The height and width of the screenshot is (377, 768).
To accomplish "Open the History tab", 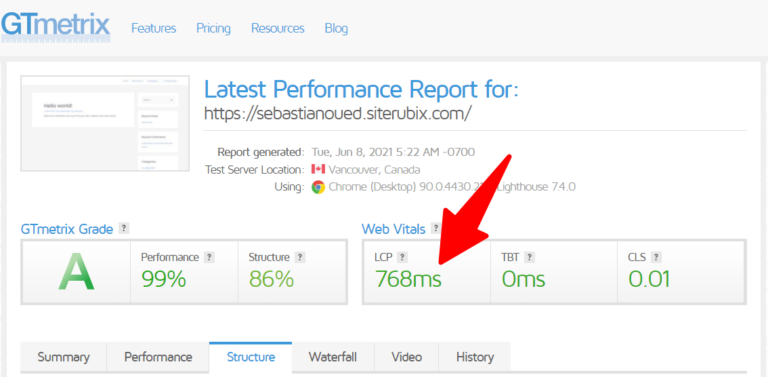I will coord(475,357).
